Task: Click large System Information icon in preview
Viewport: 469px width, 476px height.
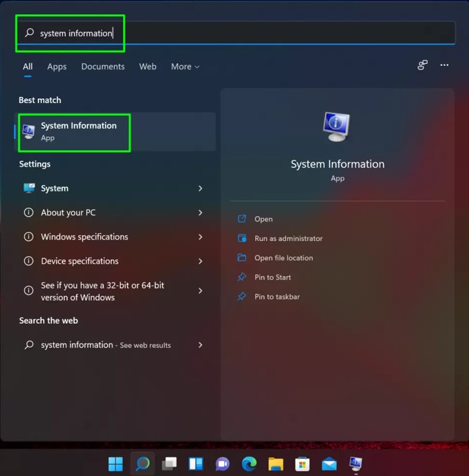Action: [x=336, y=127]
